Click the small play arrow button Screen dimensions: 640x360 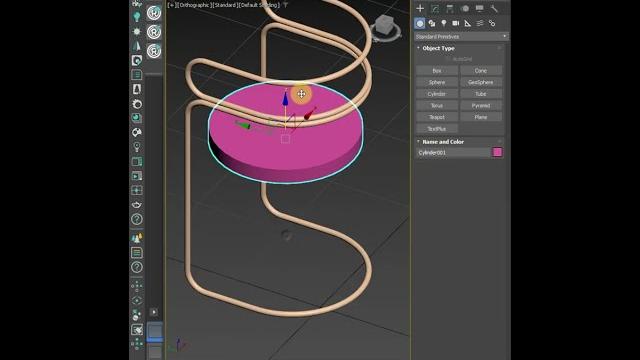click(x=154, y=312)
